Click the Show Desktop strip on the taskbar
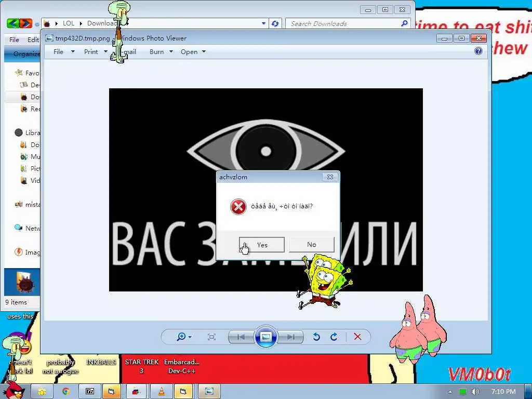The image size is (532, 399). [x=528, y=392]
